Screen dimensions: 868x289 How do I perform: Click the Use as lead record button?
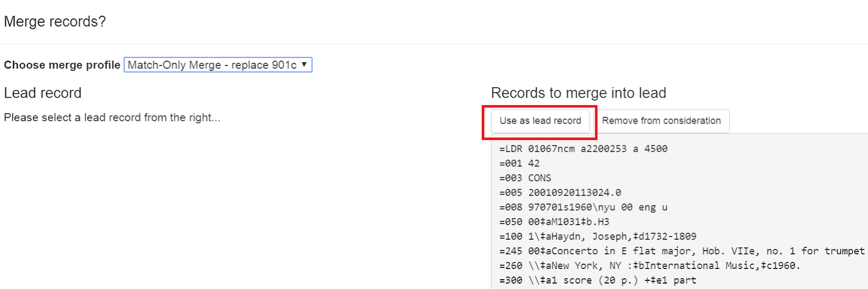(x=540, y=121)
